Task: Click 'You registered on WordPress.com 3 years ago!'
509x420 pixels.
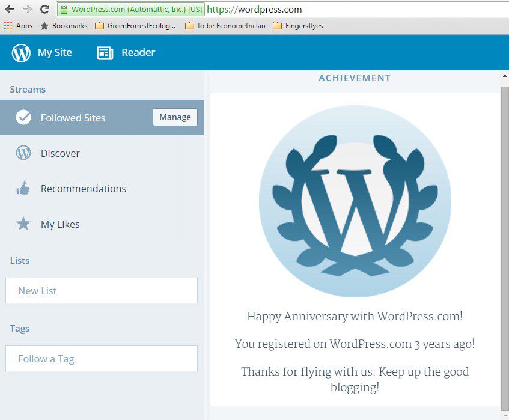Action: click(355, 344)
